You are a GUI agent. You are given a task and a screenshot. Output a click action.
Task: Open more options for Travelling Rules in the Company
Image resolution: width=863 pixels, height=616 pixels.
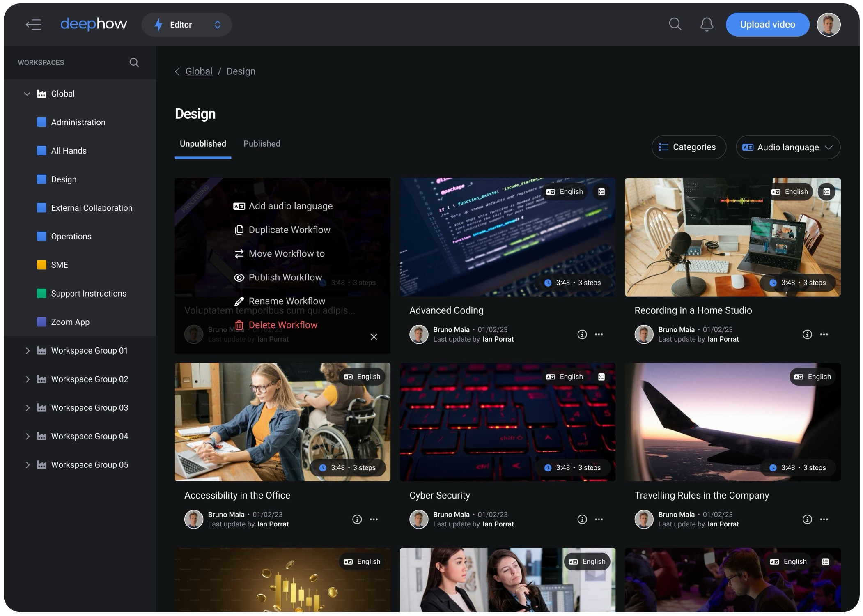(x=824, y=519)
